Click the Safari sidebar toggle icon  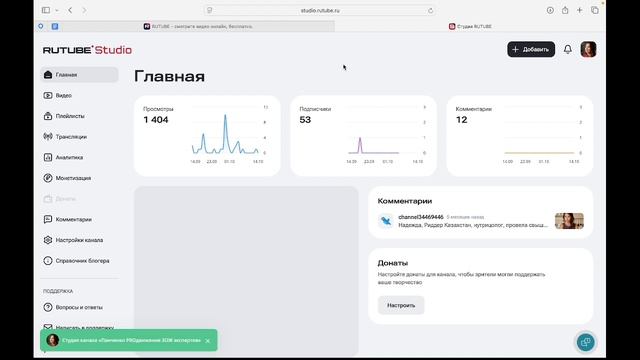point(46,10)
